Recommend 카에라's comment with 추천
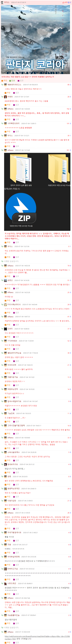Screen dimensions: 72x644 click(7, 105)
